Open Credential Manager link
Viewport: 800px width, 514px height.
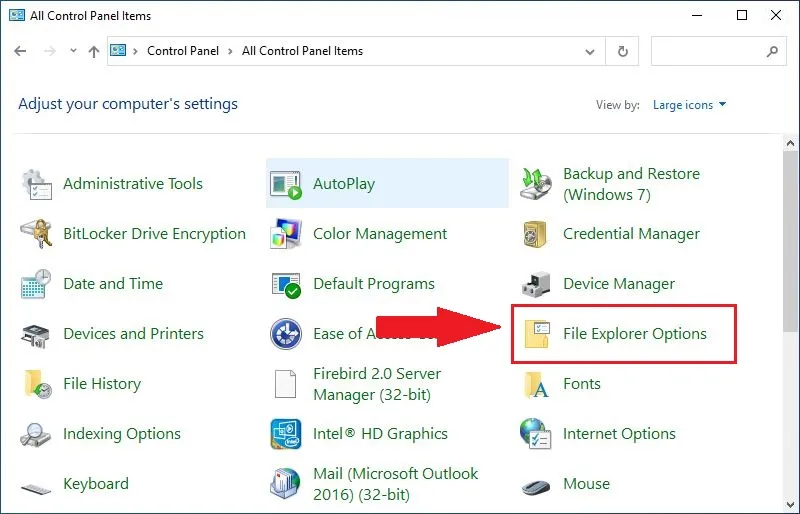click(x=631, y=234)
